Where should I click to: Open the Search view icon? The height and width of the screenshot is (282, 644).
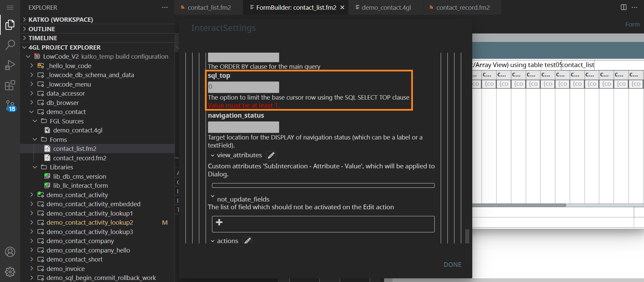[10, 45]
